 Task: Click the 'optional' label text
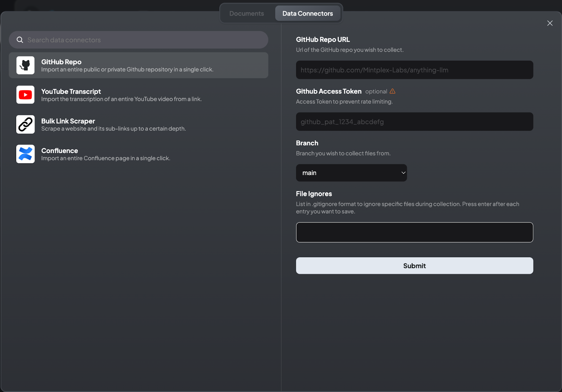[376, 91]
